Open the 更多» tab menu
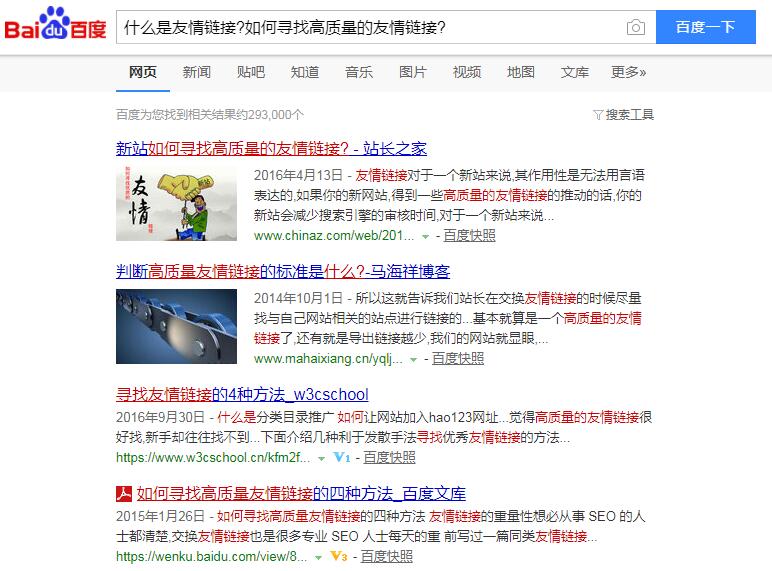772x571 pixels. (628, 72)
